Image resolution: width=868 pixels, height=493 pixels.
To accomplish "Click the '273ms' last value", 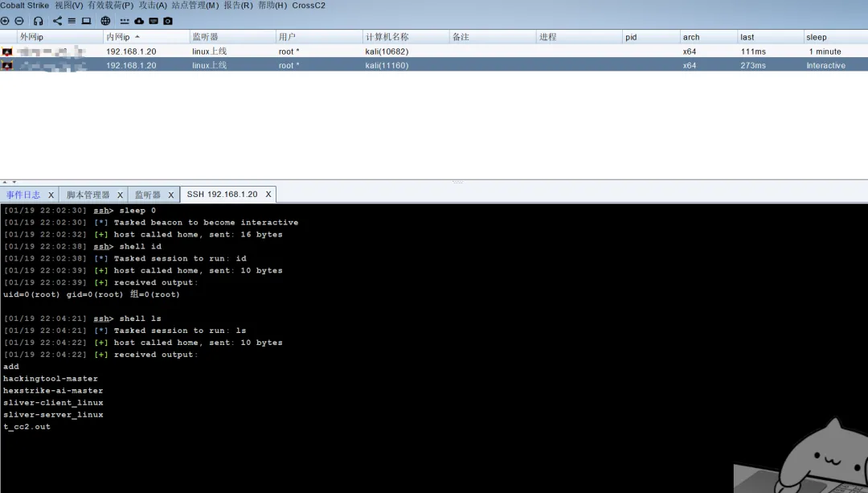I will pos(753,65).
